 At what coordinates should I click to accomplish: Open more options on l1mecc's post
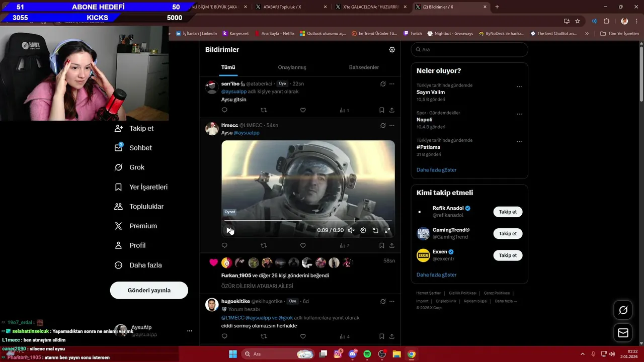tap(392, 126)
